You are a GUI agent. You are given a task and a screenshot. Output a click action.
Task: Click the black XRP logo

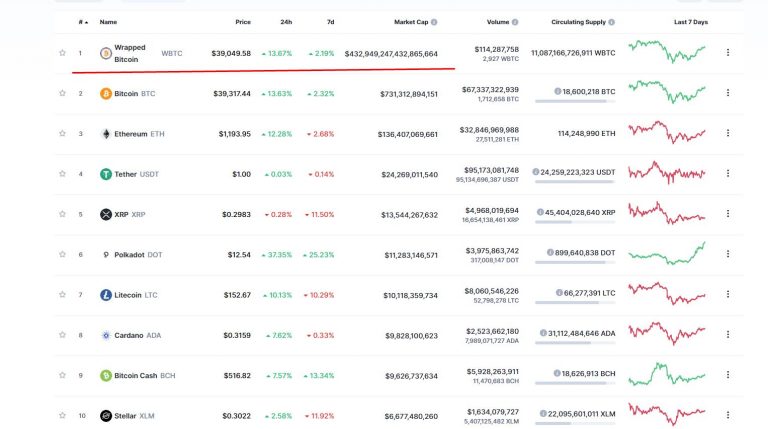point(106,214)
